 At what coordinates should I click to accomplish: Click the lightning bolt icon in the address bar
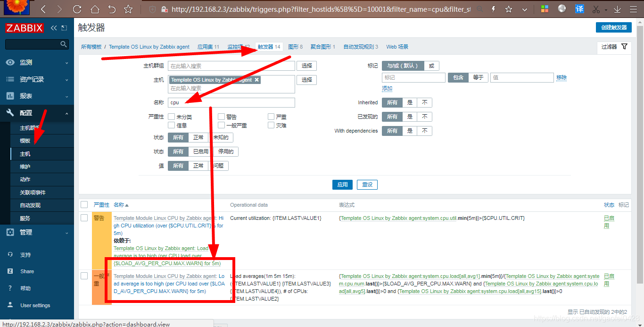coord(494,9)
